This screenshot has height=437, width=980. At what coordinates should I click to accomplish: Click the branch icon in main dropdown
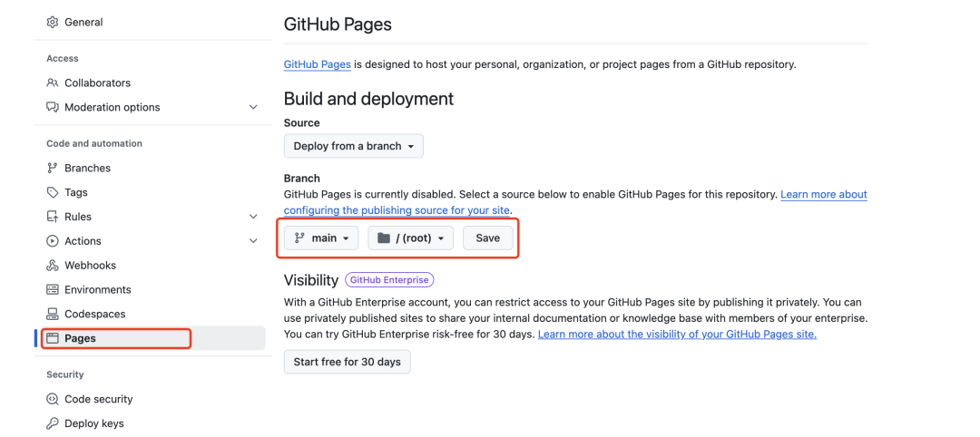(x=299, y=238)
